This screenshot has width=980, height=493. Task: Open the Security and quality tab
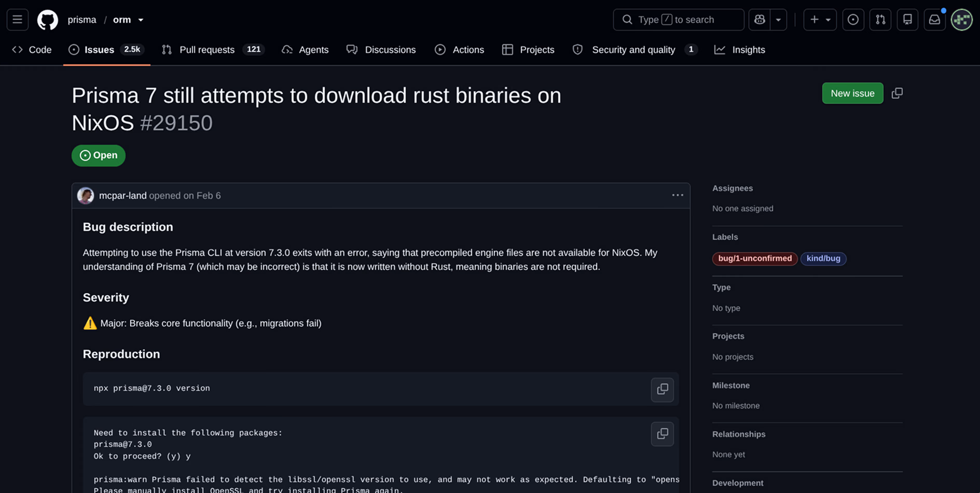[635, 50]
